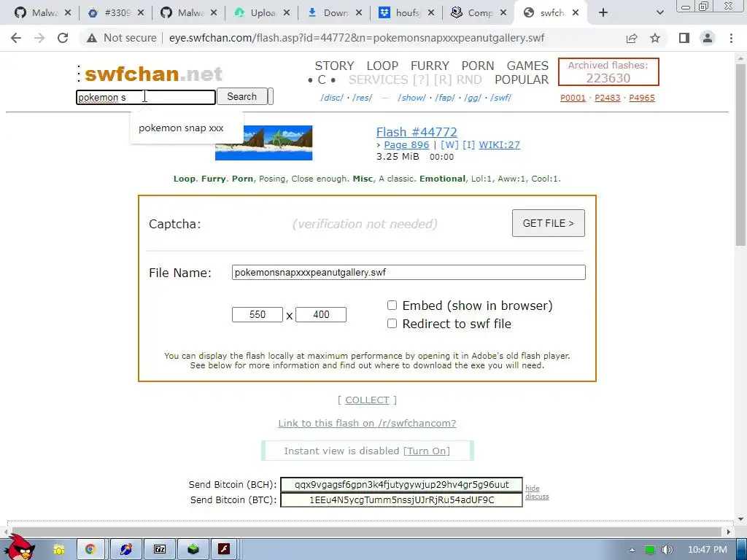This screenshot has height=560, width=747.
Task: Click the volume speaker tray icon
Action: click(x=667, y=550)
